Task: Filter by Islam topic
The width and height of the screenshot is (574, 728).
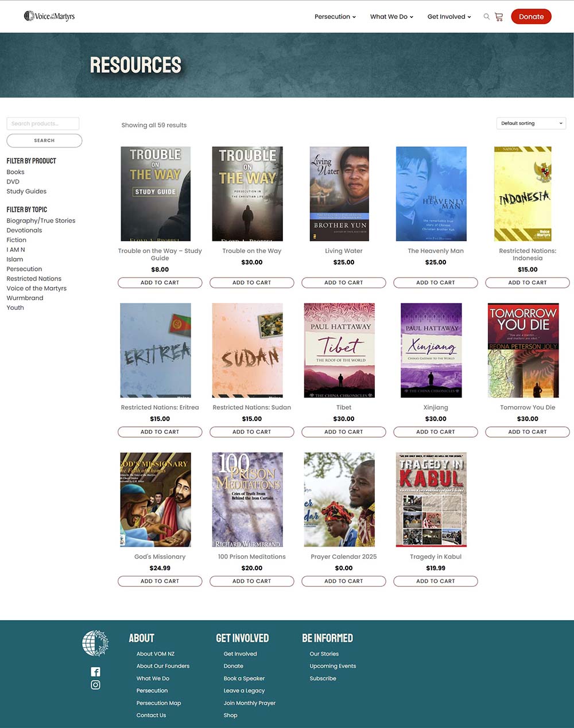Action: pyautogui.click(x=14, y=260)
